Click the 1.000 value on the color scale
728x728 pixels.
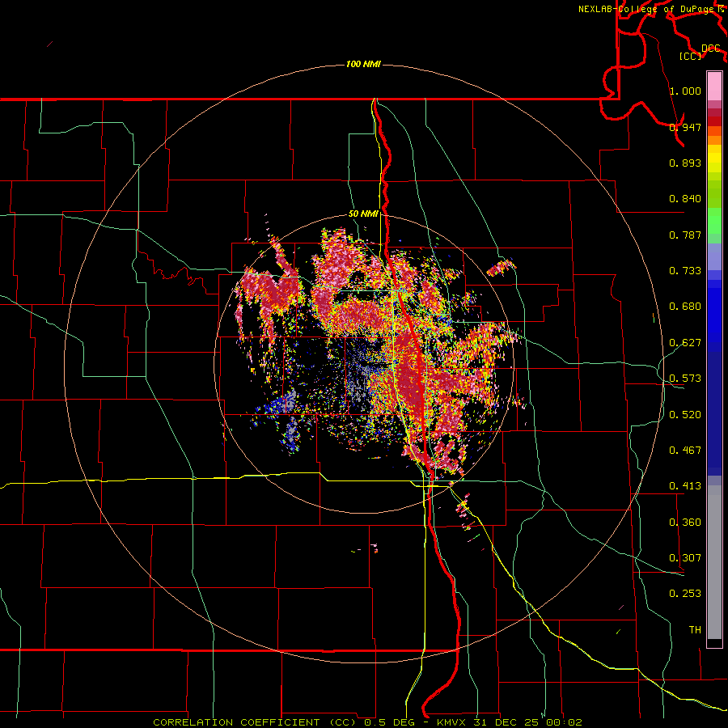click(x=685, y=91)
